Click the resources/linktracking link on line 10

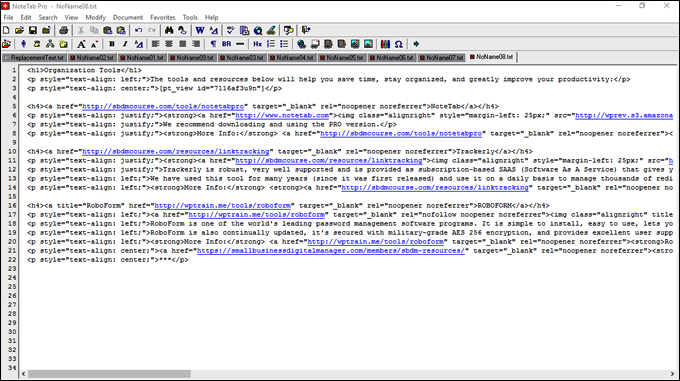click(x=176, y=151)
